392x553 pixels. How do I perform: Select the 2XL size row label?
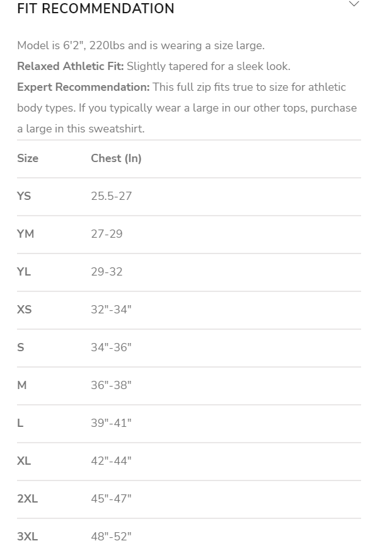28,499
